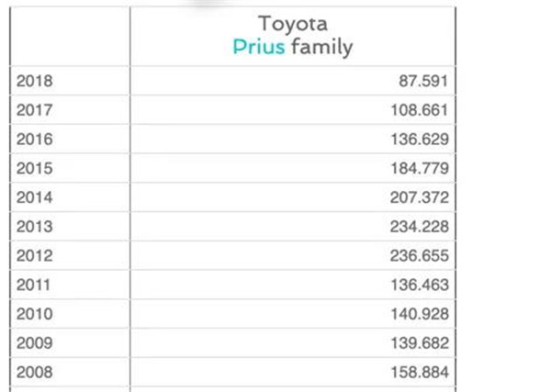This screenshot has width=551, height=392.
Task: Click the 2015 year cell
Action: pos(35,169)
